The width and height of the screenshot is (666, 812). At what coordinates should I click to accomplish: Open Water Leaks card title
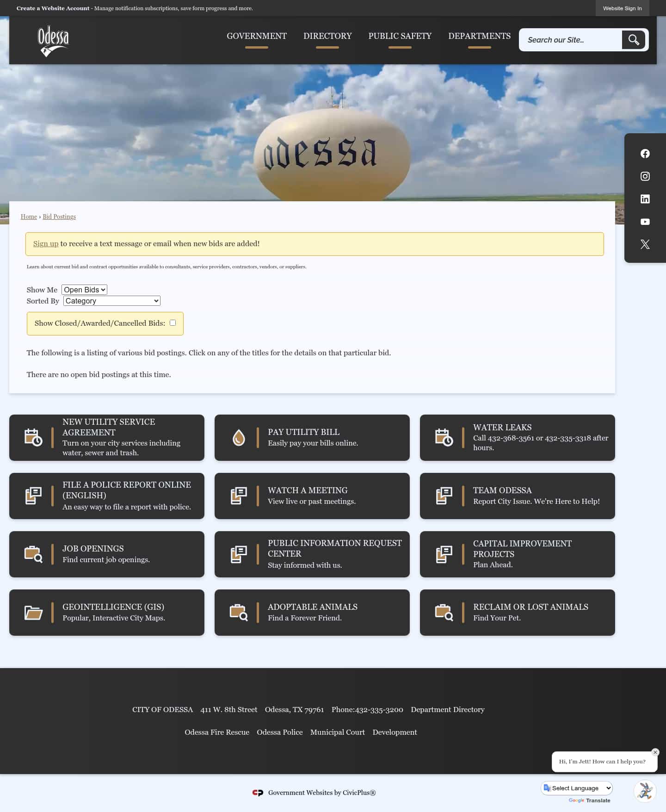(x=502, y=427)
